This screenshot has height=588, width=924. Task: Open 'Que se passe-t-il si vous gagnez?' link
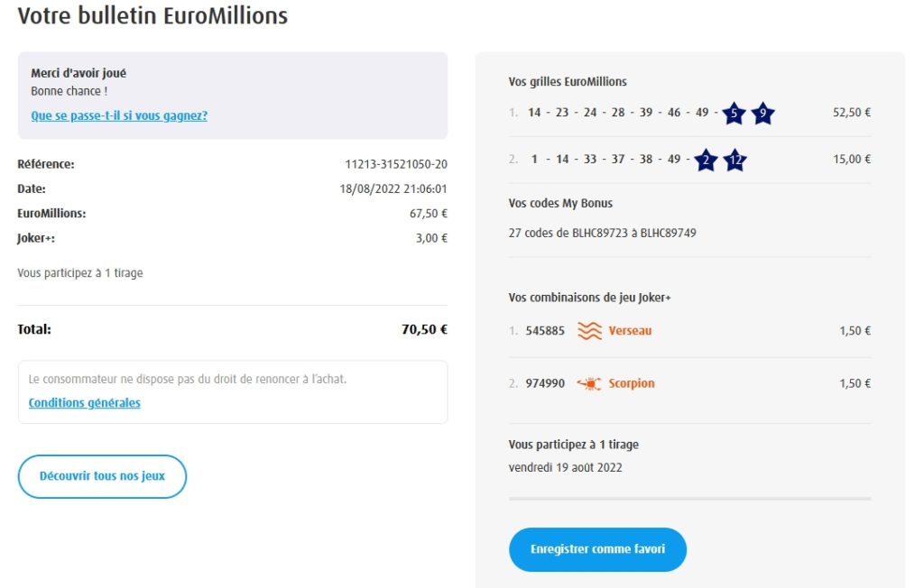pos(119,115)
